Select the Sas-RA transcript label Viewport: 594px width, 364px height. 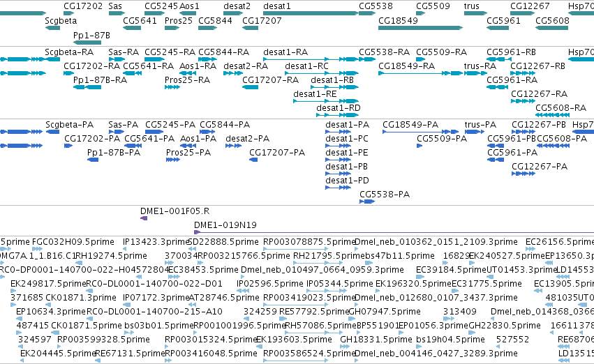pos(124,52)
